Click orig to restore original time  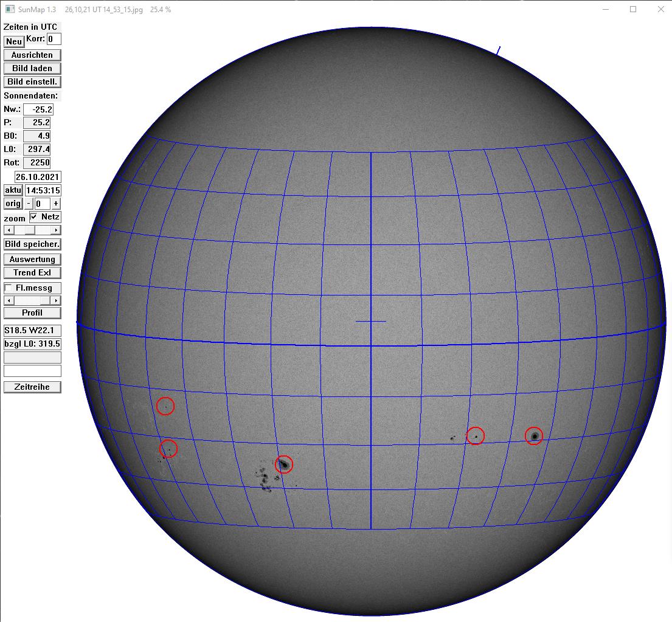(12, 203)
